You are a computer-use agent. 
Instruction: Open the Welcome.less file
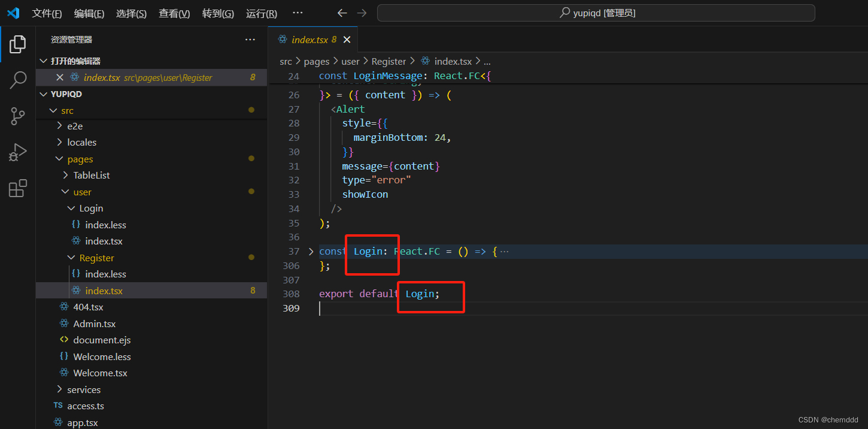tap(102, 357)
